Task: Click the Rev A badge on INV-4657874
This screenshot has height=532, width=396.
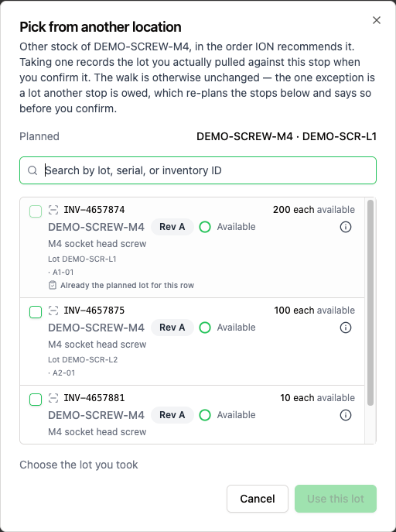Action: pyautogui.click(x=172, y=227)
